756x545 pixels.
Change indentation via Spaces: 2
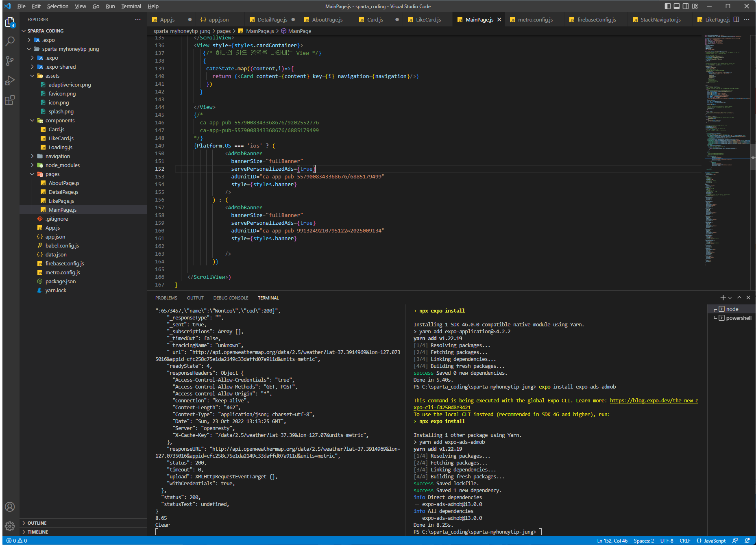pos(644,541)
